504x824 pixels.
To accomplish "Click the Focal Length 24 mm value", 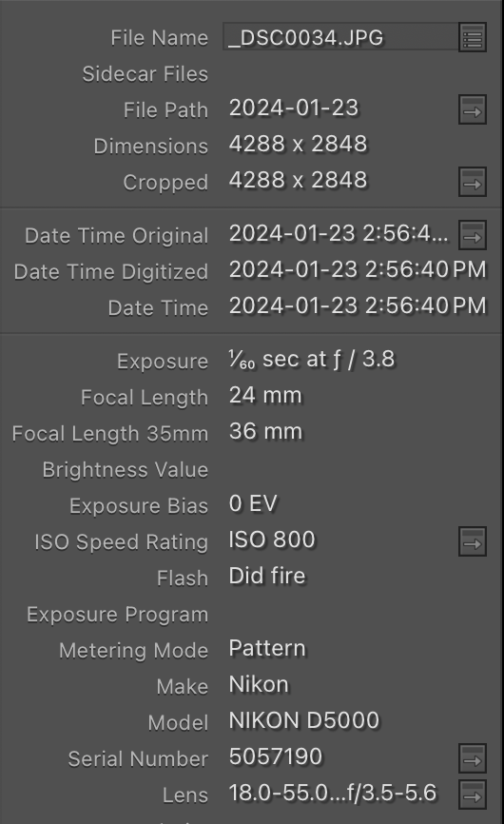I will (265, 395).
